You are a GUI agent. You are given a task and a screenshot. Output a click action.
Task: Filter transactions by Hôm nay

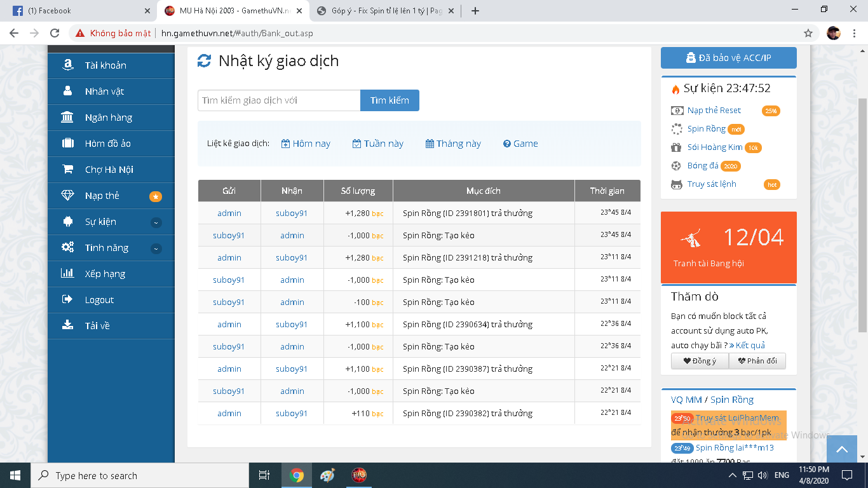306,144
